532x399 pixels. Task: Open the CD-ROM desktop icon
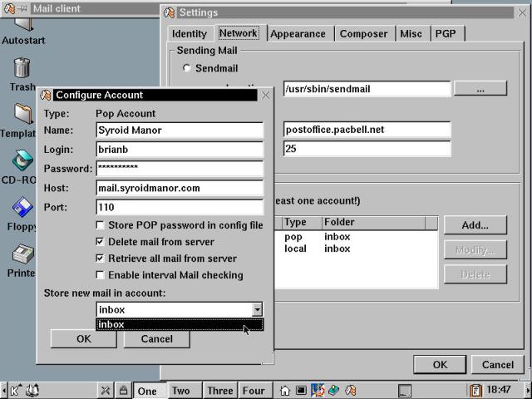(x=22, y=162)
